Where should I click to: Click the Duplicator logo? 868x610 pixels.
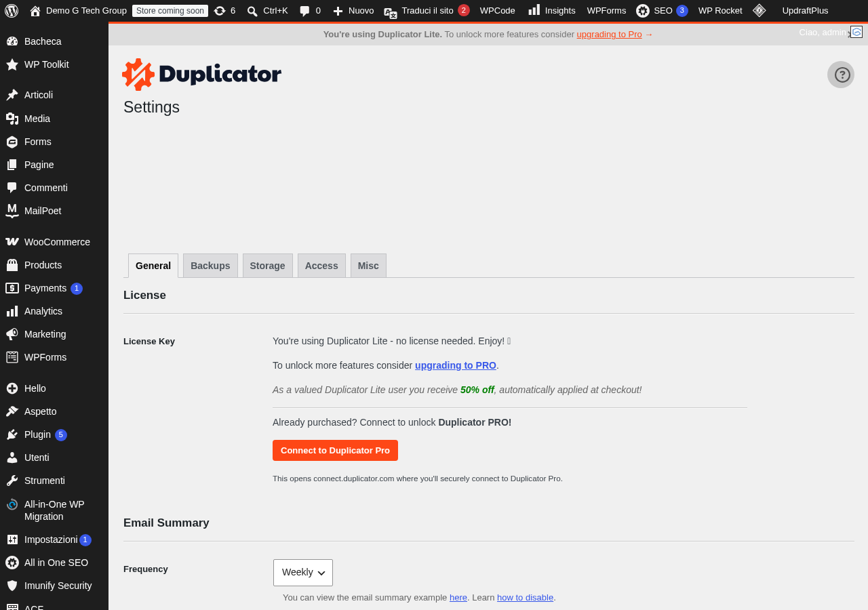tap(202, 75)
